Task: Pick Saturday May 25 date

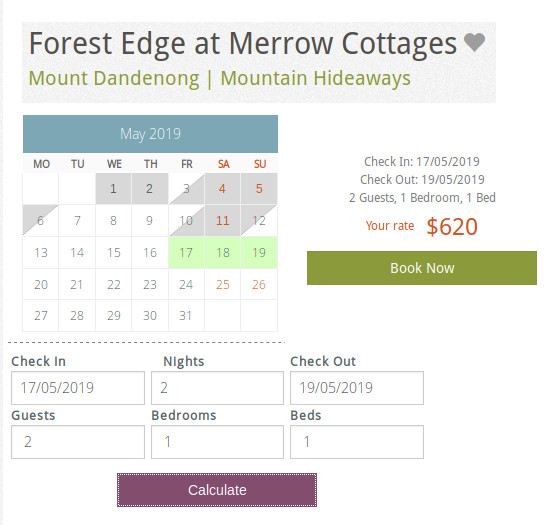Action: coord(223,284)
